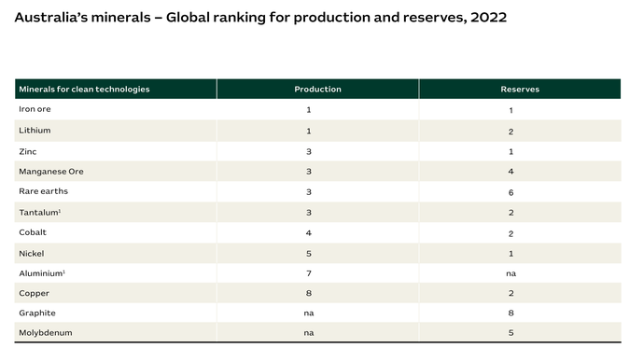This screenshot has width=644, height=362.
Task: Select Tantalum production value 3
Action: coord(308,213)
